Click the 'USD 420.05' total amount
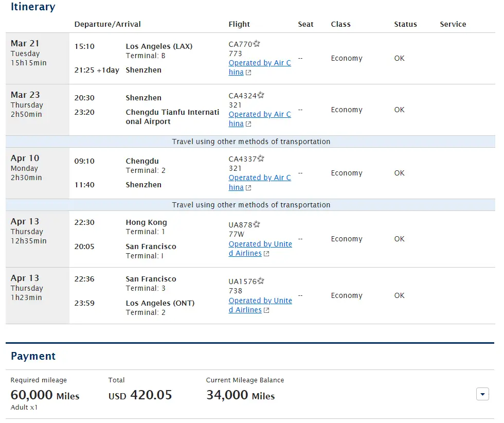The image size is (504, 423). coord(140,395)
